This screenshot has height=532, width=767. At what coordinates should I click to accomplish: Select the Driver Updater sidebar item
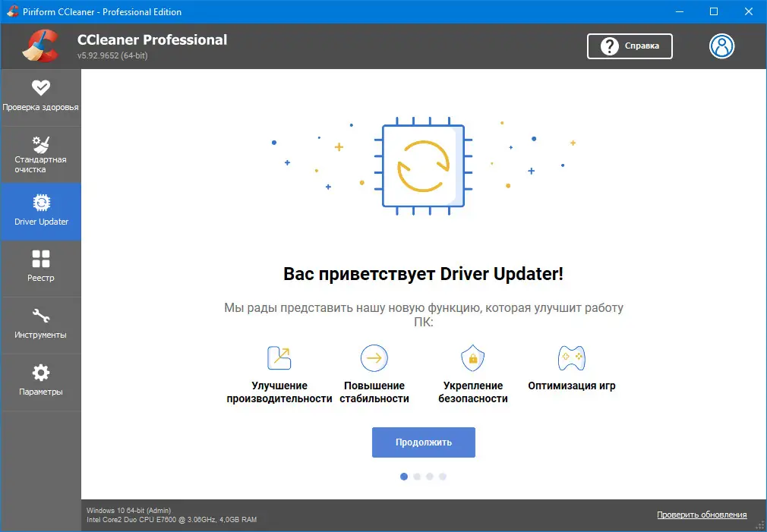tap(40, 212)
